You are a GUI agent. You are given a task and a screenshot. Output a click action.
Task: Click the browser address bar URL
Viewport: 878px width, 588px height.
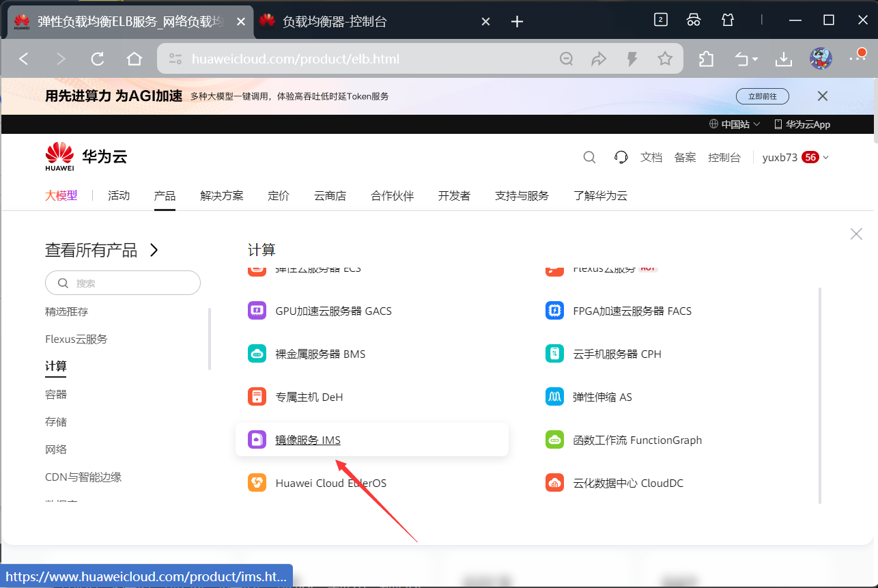coord(296,59)
